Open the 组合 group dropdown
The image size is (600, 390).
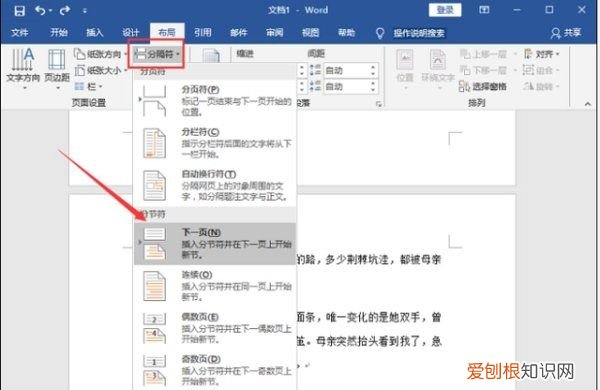[541, 70]
